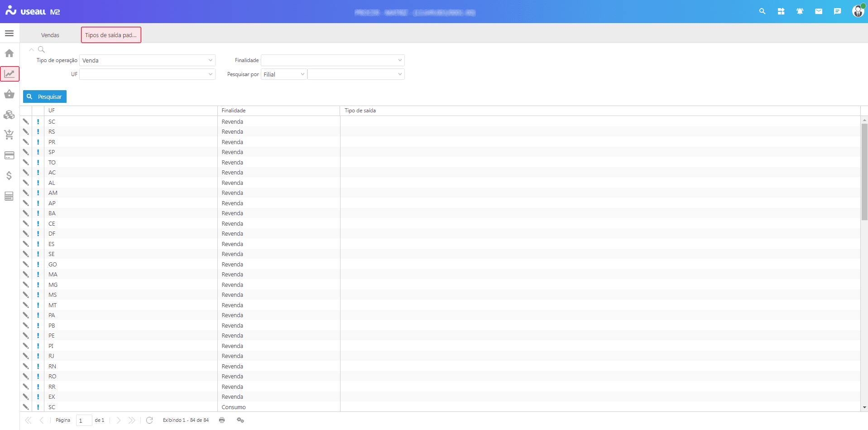Click the calculator icon in the sidebar

pos(9,196)
